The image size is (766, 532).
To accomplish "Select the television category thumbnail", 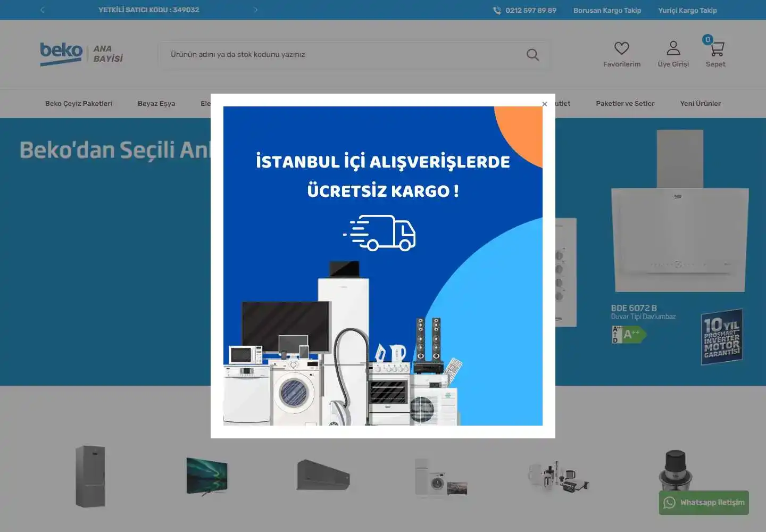I will tap(207, 476).
